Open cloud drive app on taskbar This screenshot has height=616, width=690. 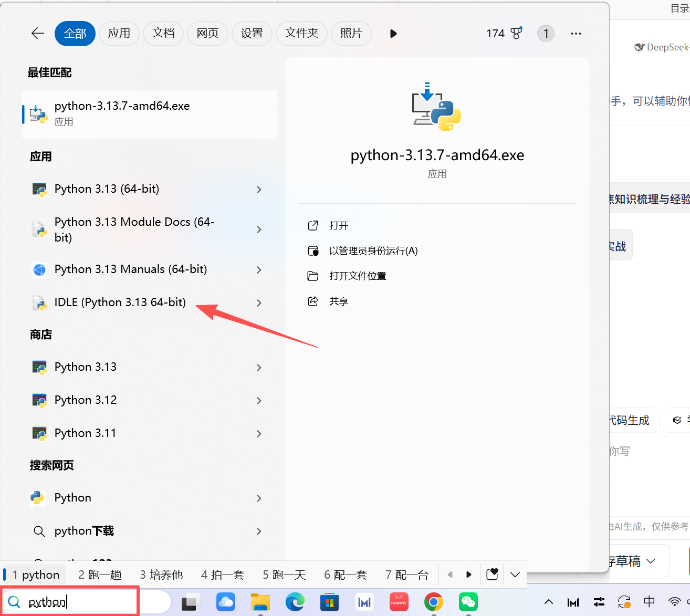[225, 602]
